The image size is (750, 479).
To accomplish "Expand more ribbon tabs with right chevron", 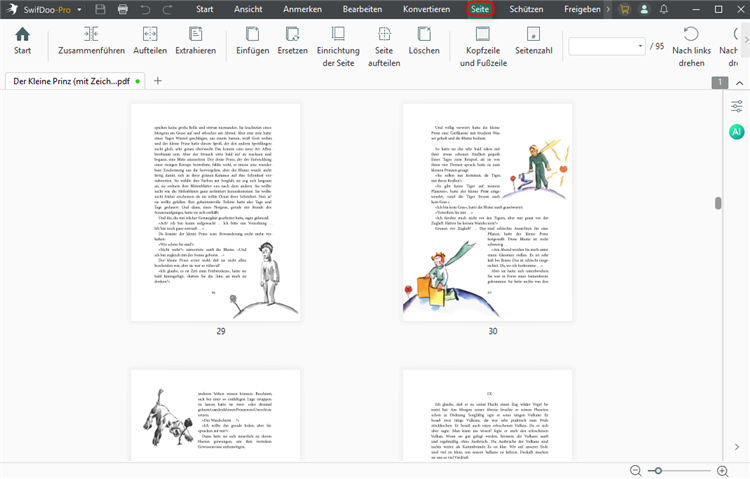I will click(x=609, y=9).
